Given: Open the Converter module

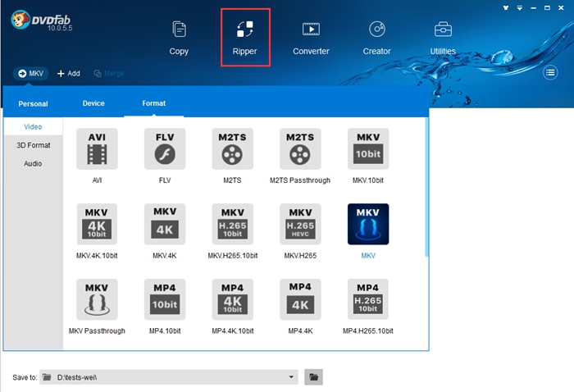Looking at the screenshot, I should 311,38.
